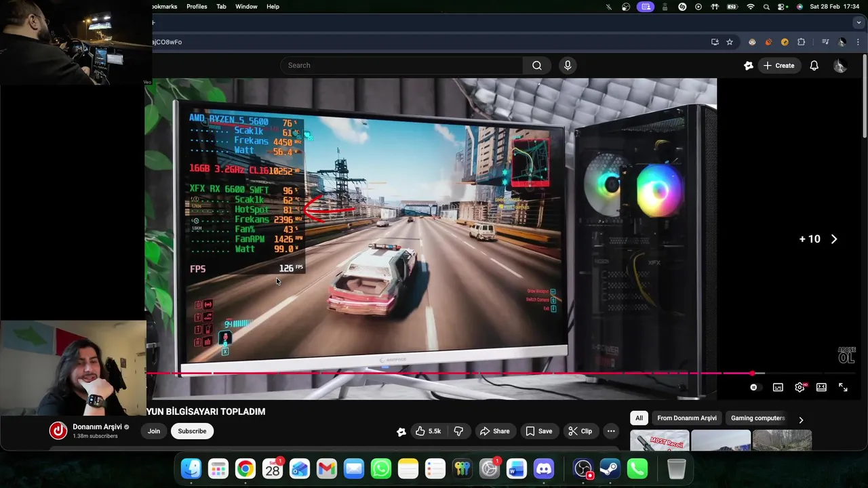Toggle autoplay switch in player

754,387
